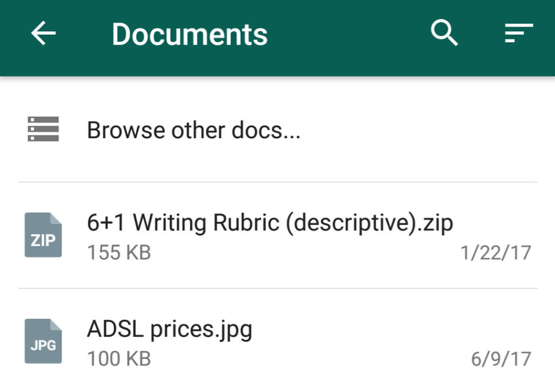Tap the 6/9/17 date of jpg file
555x392 pixels.
point(501,359)
